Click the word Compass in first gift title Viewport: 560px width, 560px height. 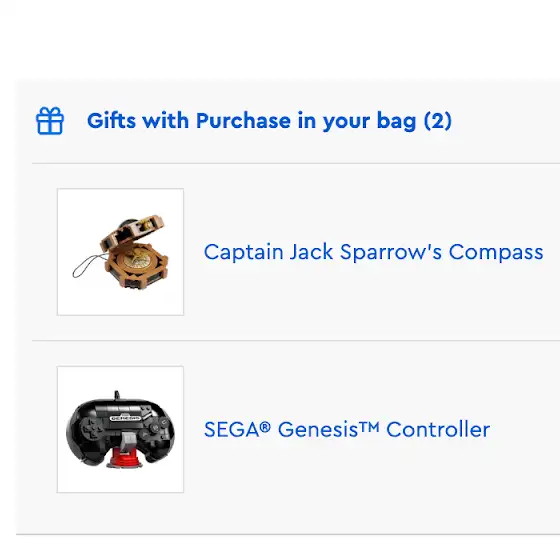click(496, 252)
